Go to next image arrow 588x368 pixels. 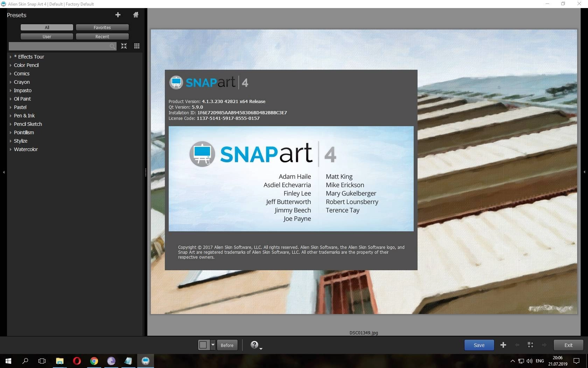tap(544, 345)
